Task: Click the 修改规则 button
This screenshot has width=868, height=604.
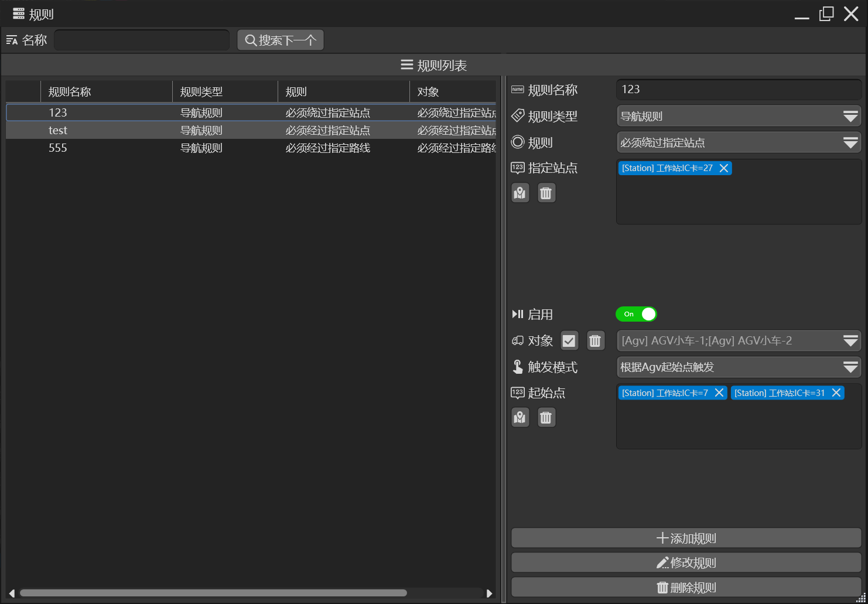Action: tap(686, 563)
